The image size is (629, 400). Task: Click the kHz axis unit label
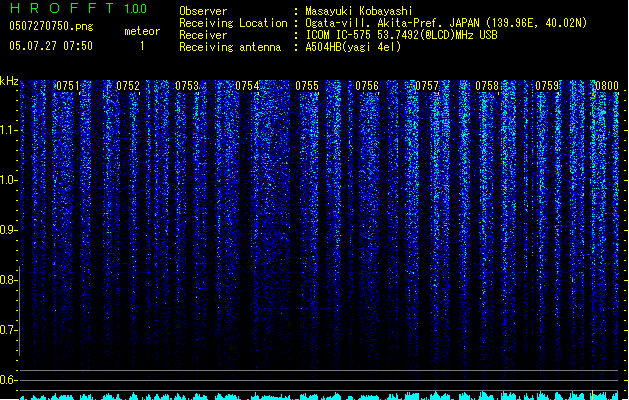click(x=9, y=81)
